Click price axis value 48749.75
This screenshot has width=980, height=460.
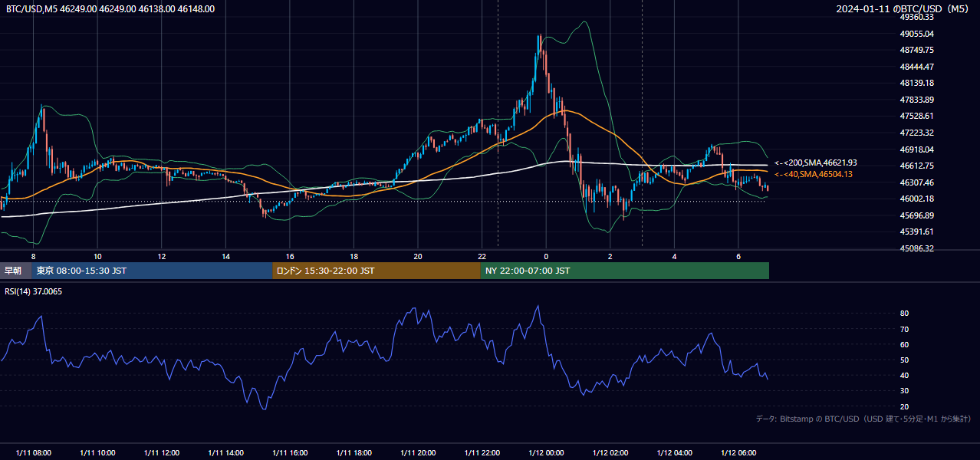coord(916,50)
